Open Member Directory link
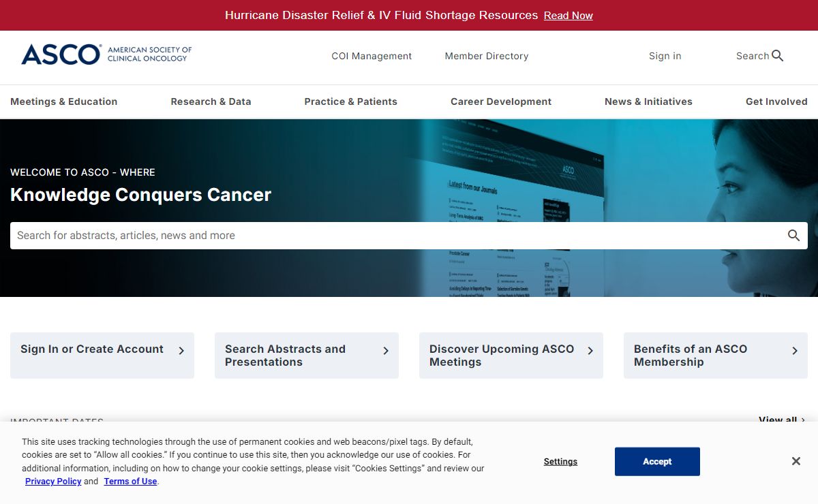Viewport: 818px width, 504px height. click(x=487, y=56)
